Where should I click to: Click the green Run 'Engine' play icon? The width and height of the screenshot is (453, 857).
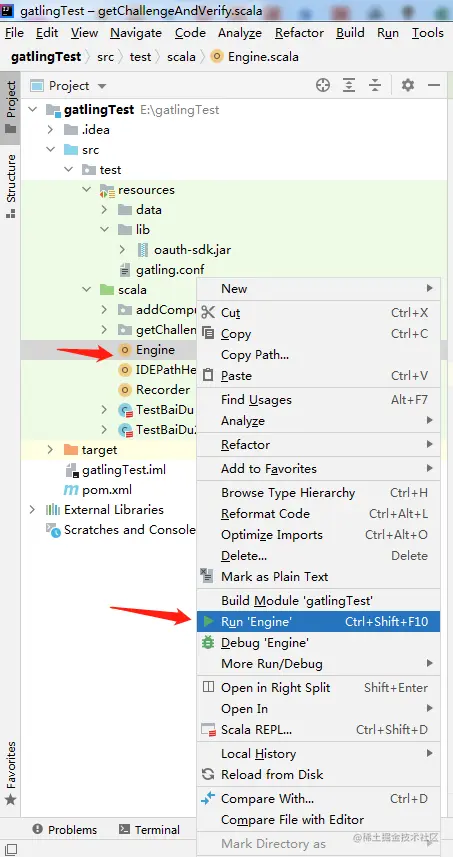click(x=208, y=621)
